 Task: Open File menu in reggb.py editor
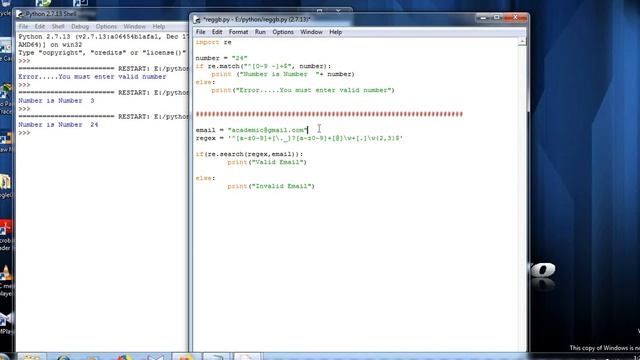pyautogui.click(x=200, y=32)
